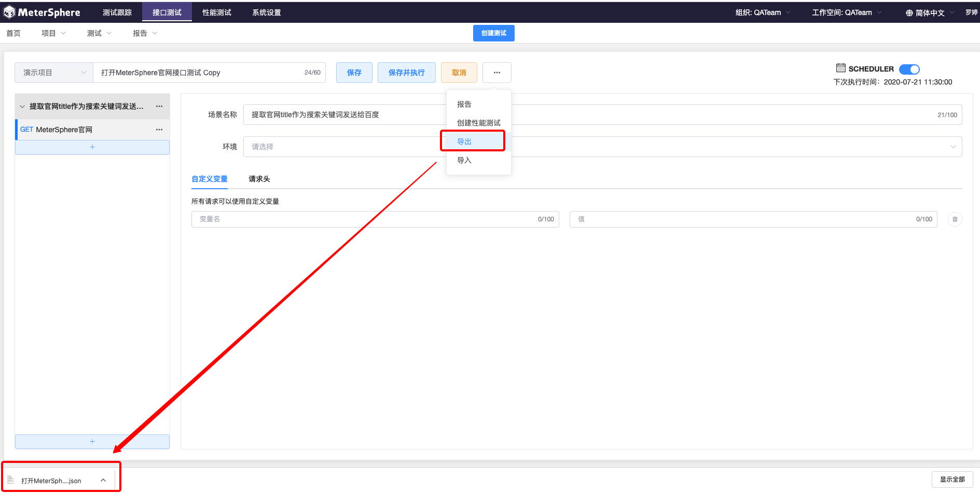Add a new request with the plus button under MeterSphere官网

(x=92, y=147)
